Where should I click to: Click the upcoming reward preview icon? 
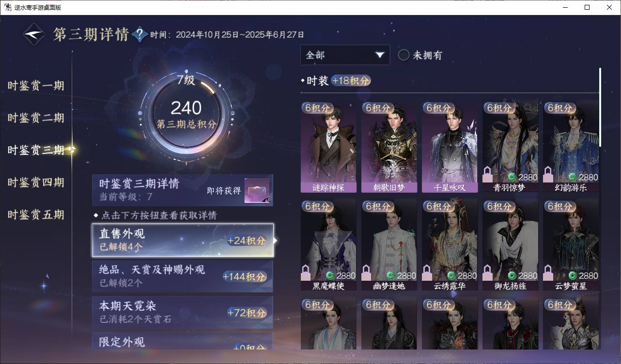pyautogui.click(x=257, y=190)
